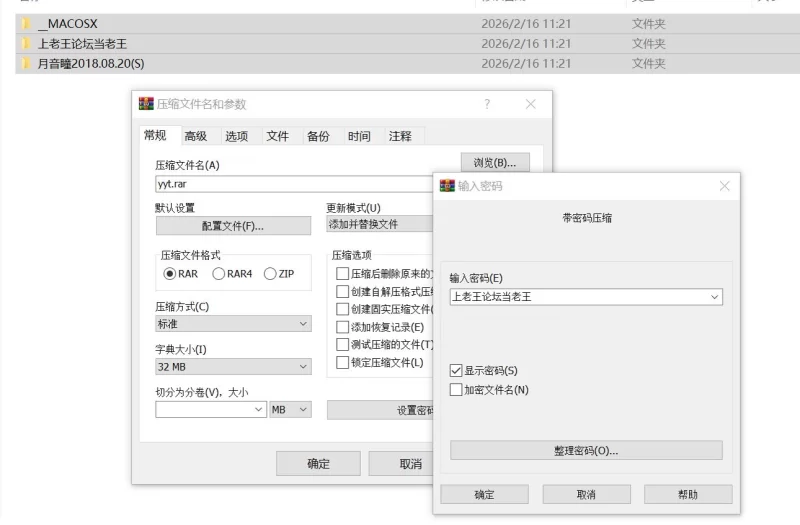Select the 上老王论坛当老王 folder name
Viewport: 800px width, 525px height.
click(x=82, y=44)
